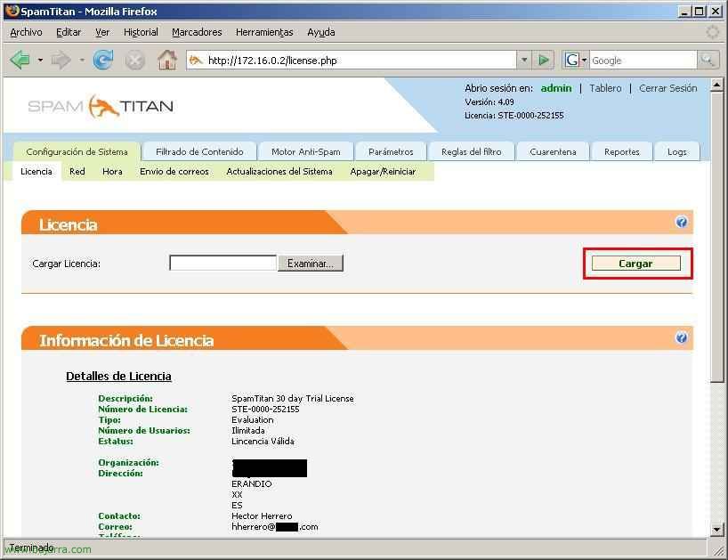The height and width of the screenshot is (560, 728).
Task: Open Actualizaciones del Sistema sub-tab
Action: pyautogui.click(x=279, y=171)
